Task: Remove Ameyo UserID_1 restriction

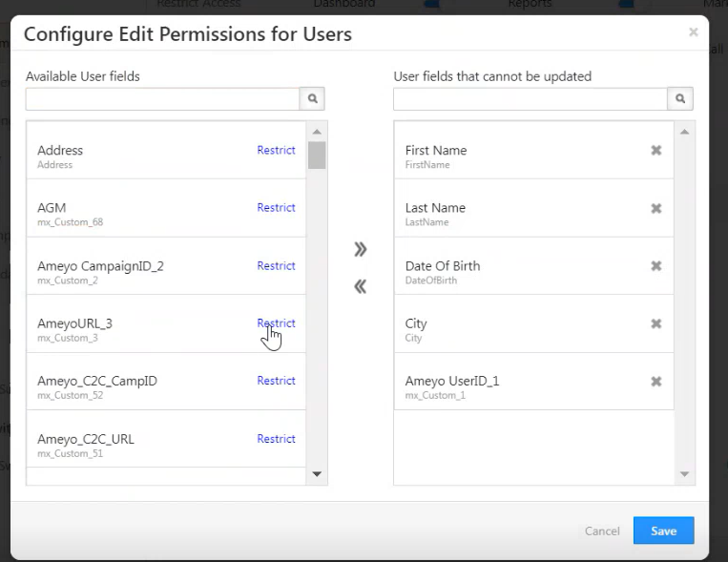Action: pos(656,381)
